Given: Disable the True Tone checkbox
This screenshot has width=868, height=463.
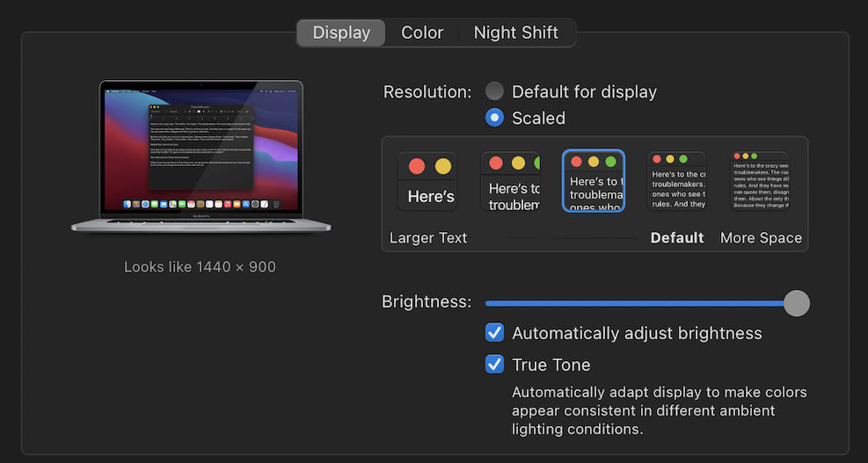Looking at the screenshot, I should coord(495,365).
